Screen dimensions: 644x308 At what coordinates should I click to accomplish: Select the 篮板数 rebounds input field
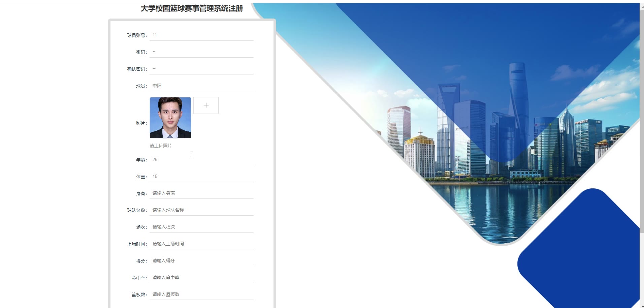pos(201,294)
